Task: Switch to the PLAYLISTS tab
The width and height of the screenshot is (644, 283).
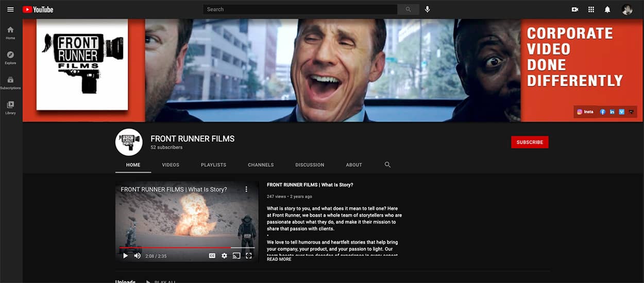Action: [x=214, y=165]
